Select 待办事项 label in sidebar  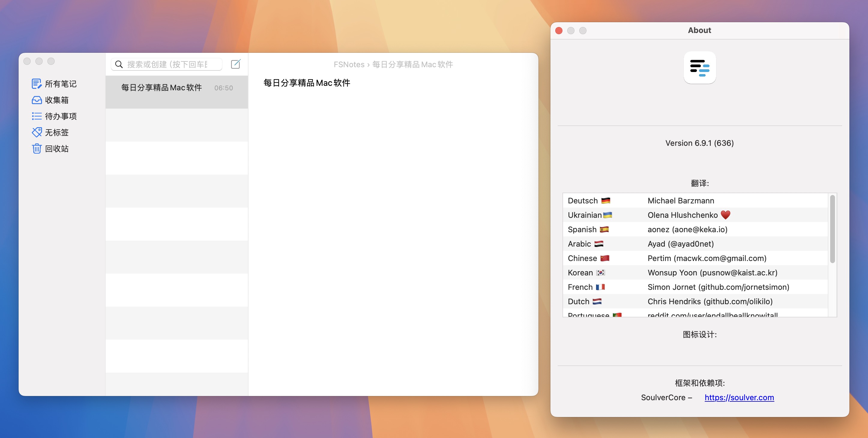click(61, 116)
